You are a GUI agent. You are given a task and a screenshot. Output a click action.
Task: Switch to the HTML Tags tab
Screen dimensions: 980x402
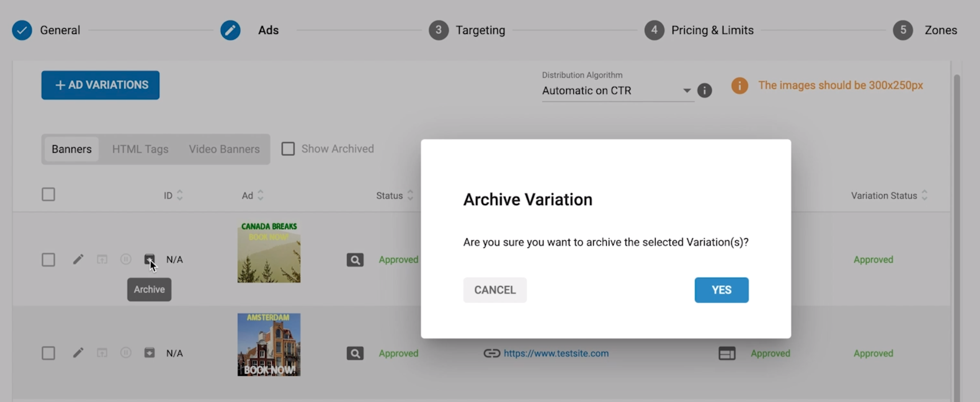tap(140, 149)
